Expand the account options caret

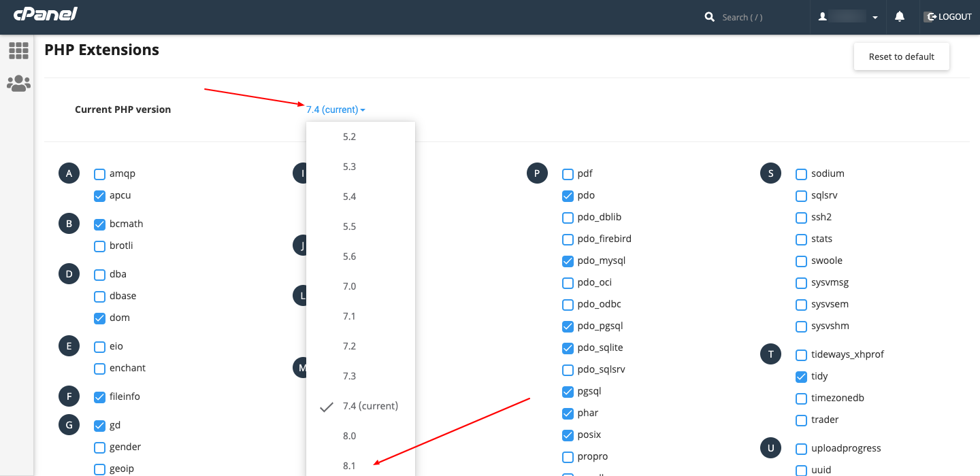point(875,16)
